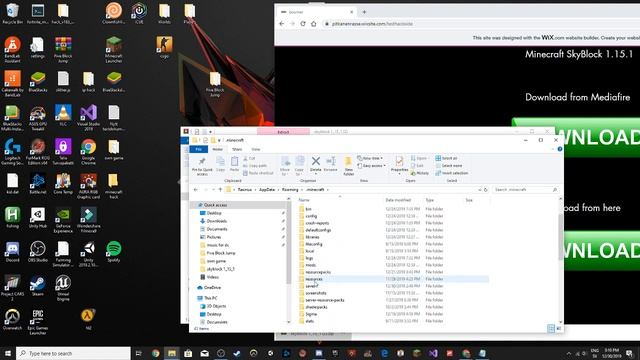Click the Rename icon in ribbon
The image size is (640, 360).
(331, 164)
